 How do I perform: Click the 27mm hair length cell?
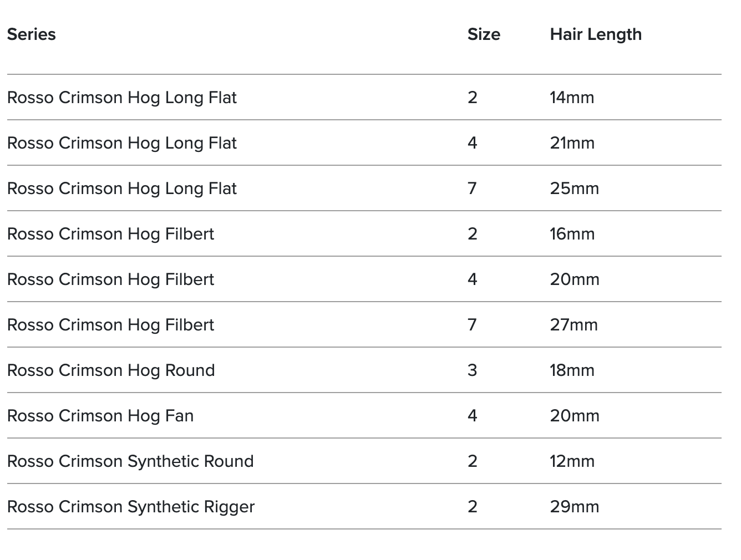point(573,325)
